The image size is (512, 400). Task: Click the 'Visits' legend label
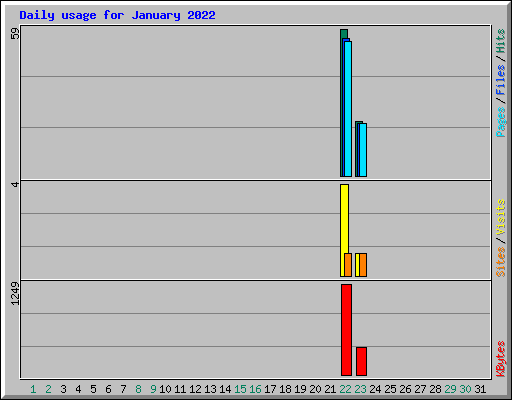click(x=500, y=217)
